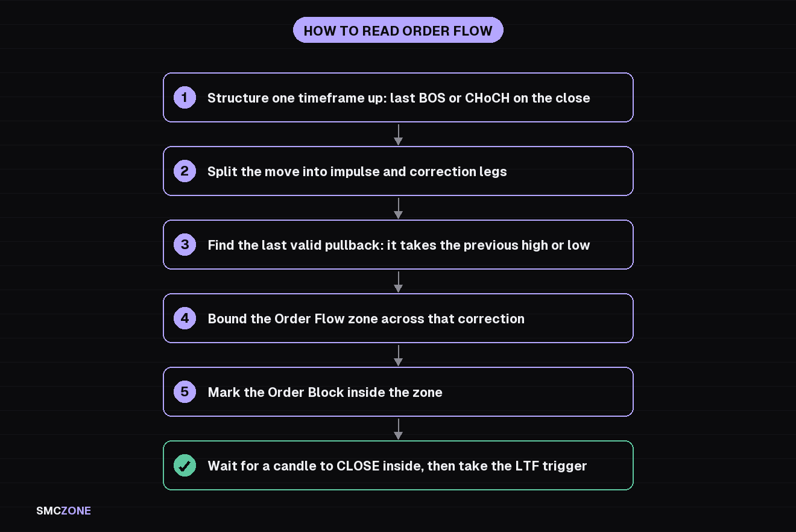Click the number 5 circle badge
Viewport: 796px width, 532px height.
[x=185, y=392]
